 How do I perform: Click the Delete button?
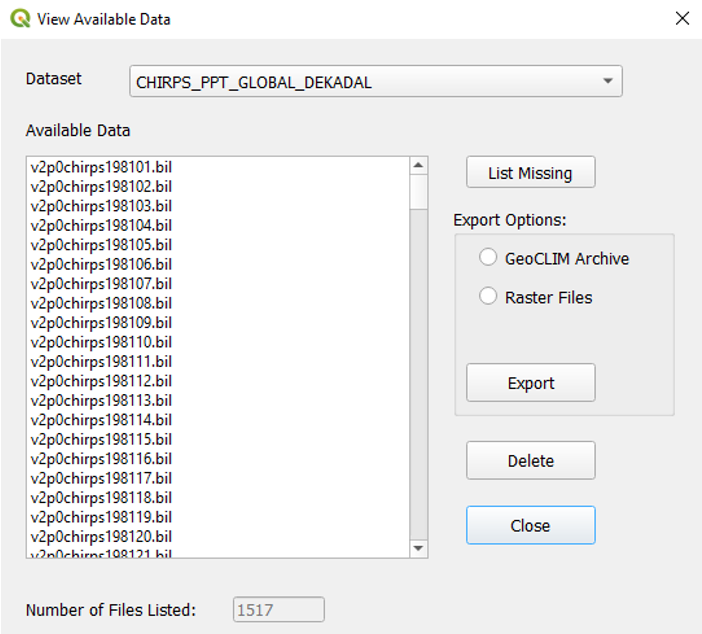530,461
